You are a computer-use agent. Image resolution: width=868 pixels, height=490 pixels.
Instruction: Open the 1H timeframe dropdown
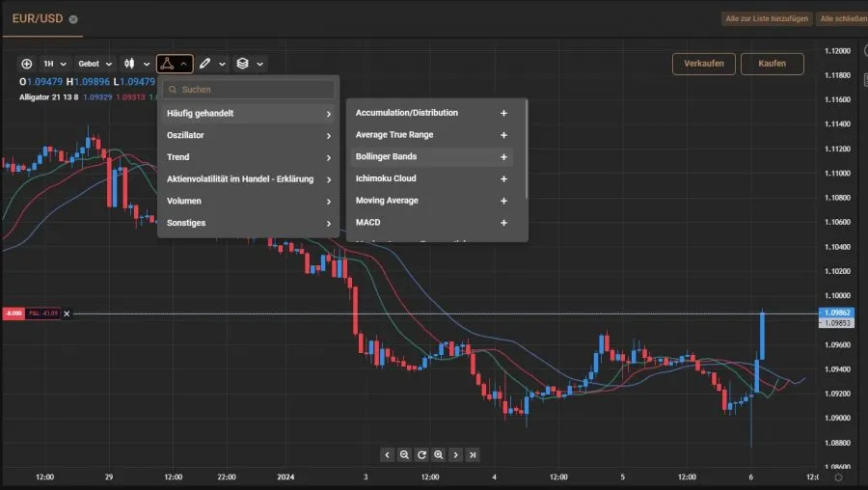click(x=53, y=64)
